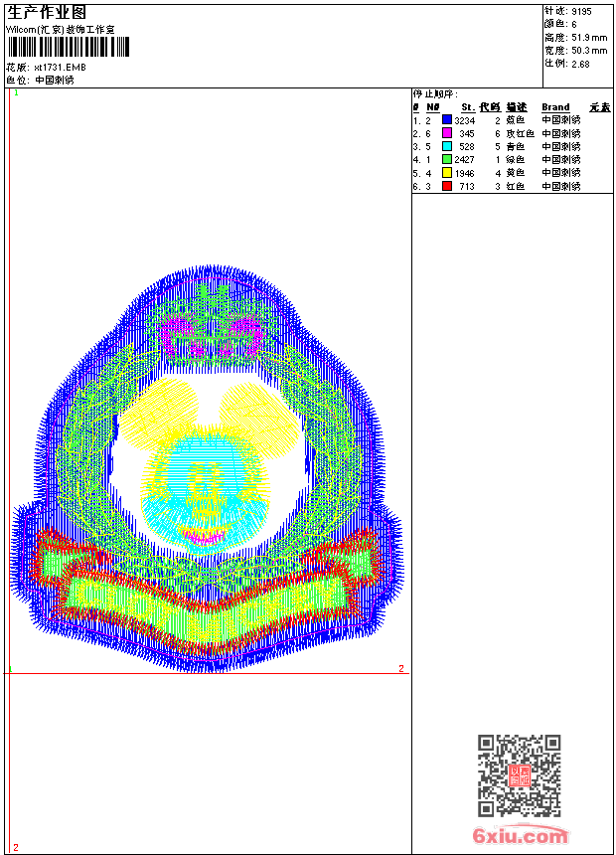616x855 pixels.
Task: Click the embroidery design preview image
Action: [x=207, y=469]
